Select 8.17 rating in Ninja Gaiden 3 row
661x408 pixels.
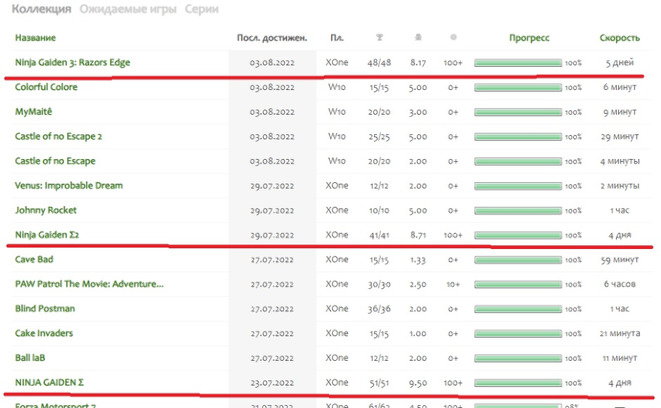tap(418, 63)
